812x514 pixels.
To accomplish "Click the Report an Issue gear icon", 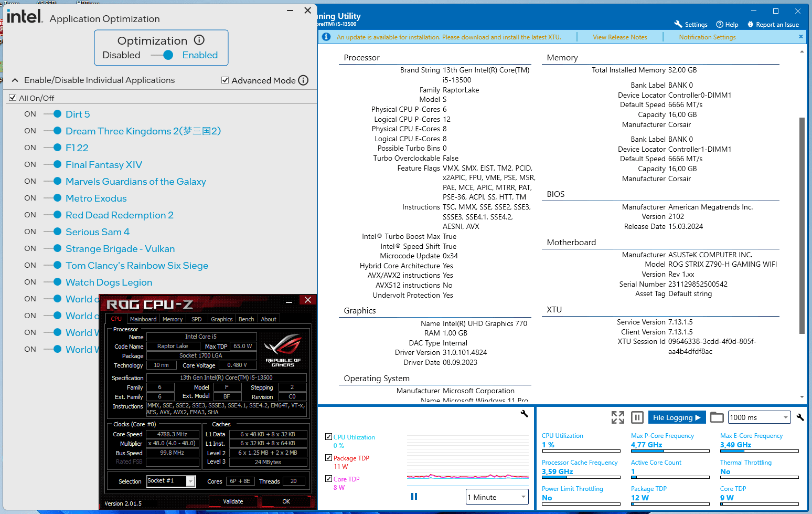I will pos(750,24).
